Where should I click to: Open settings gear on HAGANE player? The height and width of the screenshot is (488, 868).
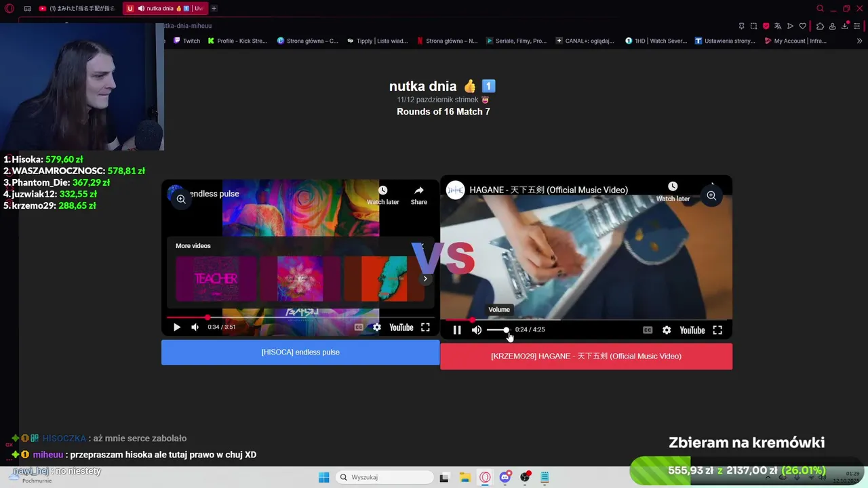point(667,330)
